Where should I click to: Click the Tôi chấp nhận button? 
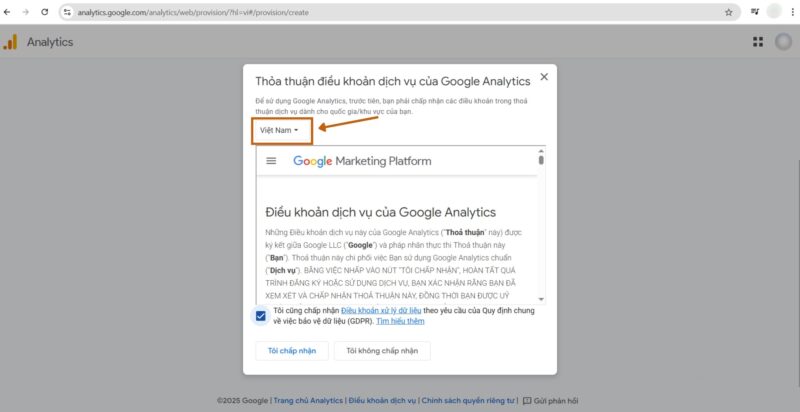(x=292, y=351)
